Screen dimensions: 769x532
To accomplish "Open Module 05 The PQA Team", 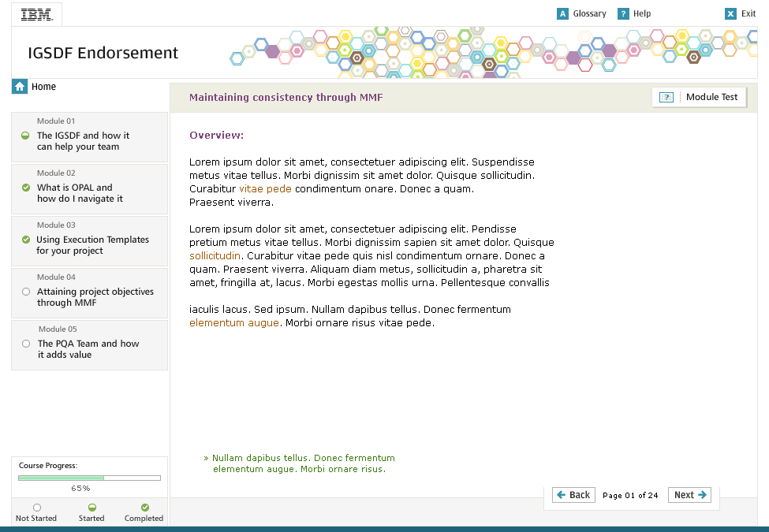I will click(89, 345).
